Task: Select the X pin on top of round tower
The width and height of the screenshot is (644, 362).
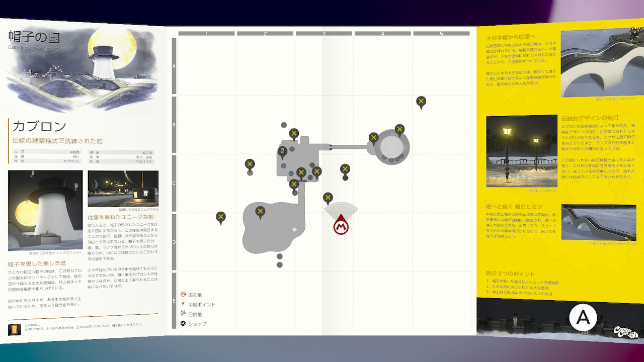Action: 399,130
